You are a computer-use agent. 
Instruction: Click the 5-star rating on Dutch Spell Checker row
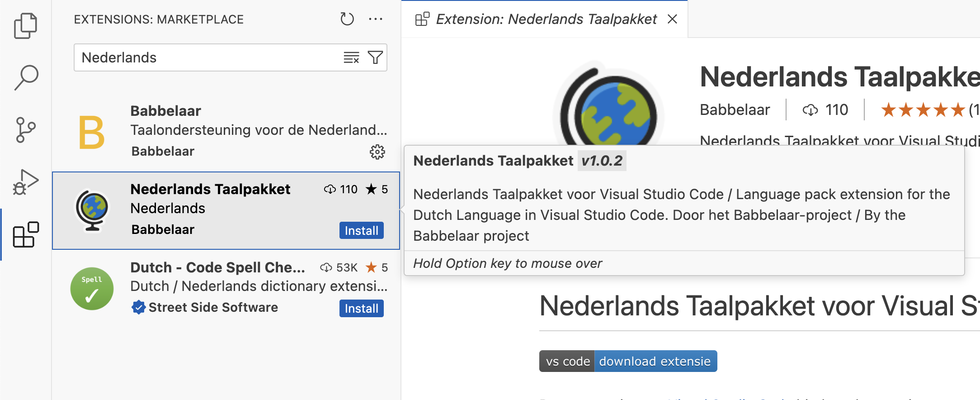[377, 267]
